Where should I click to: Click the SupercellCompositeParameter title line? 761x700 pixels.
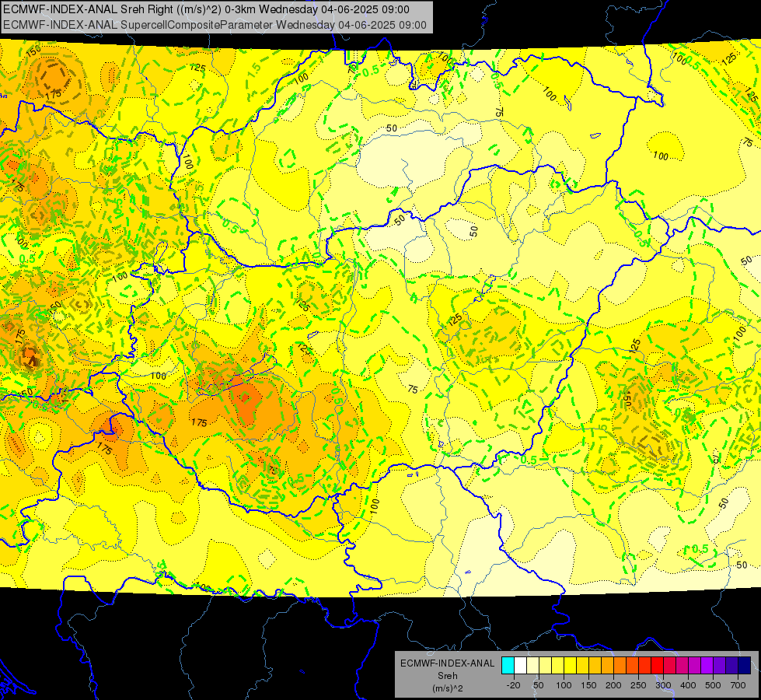pyautogui.click(x=215, y=25)
